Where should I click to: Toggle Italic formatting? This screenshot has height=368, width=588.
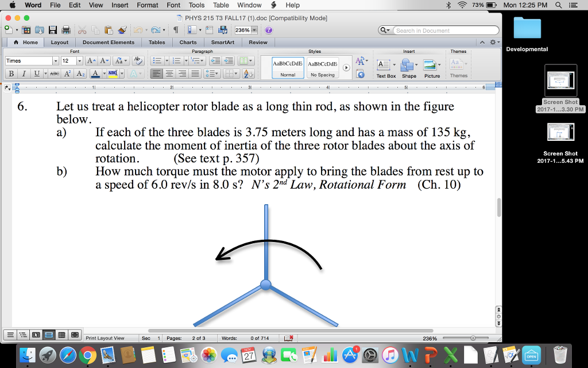24,74
